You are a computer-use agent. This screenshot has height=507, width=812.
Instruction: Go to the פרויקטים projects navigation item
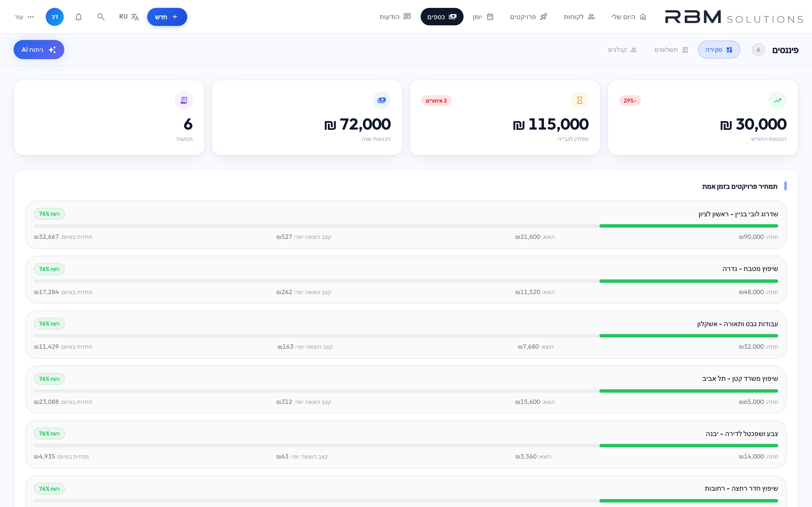[528, 17]
